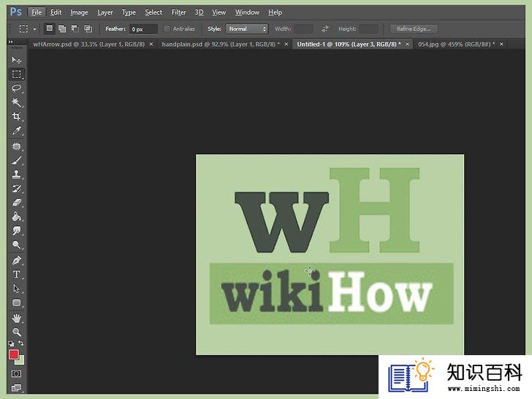Select the Brush tool
The width and height of the screenshot is (532, 399).
[16, 160]
